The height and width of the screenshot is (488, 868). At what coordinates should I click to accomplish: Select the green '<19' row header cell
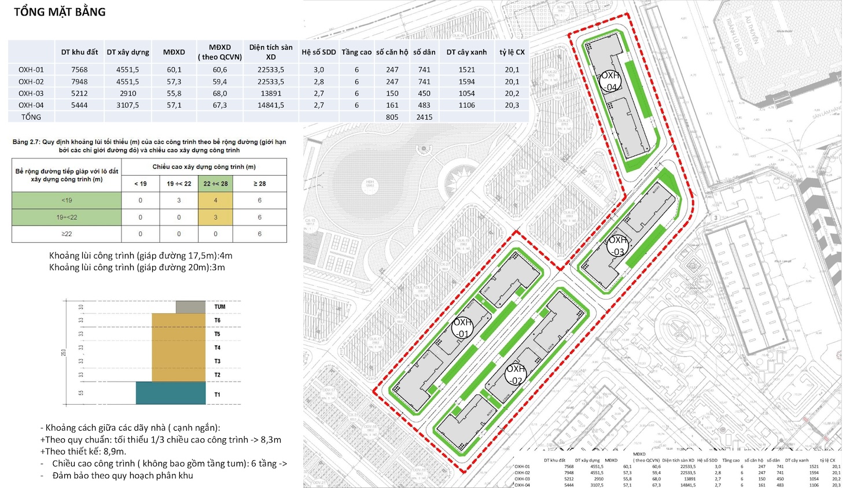(67, 200)
